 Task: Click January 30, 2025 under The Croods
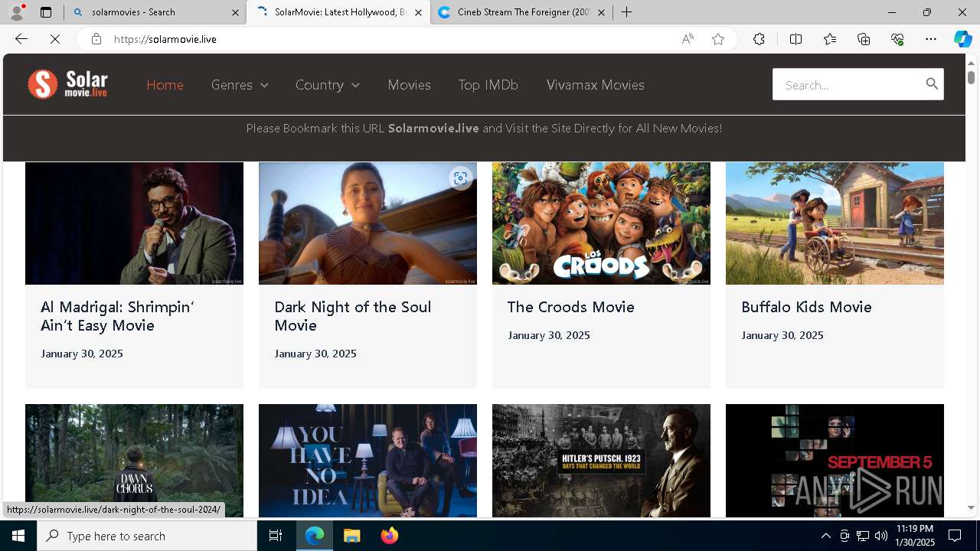pyautogui.click(x=549, y=335)
